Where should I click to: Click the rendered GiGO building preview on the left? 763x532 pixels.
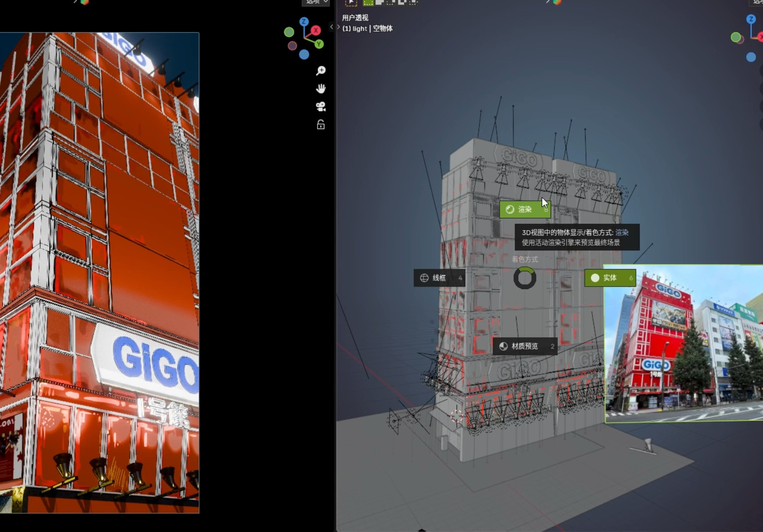tap(100, 273)
